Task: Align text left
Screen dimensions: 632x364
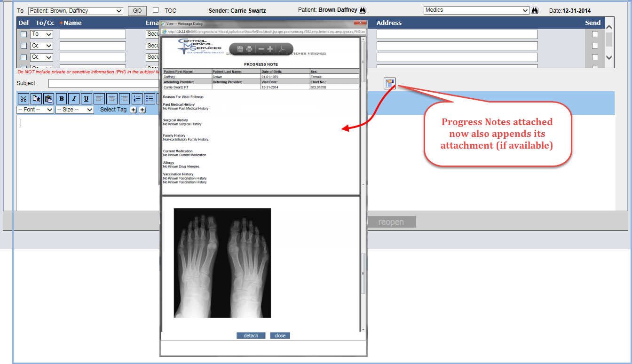Action: coord(99,99)
